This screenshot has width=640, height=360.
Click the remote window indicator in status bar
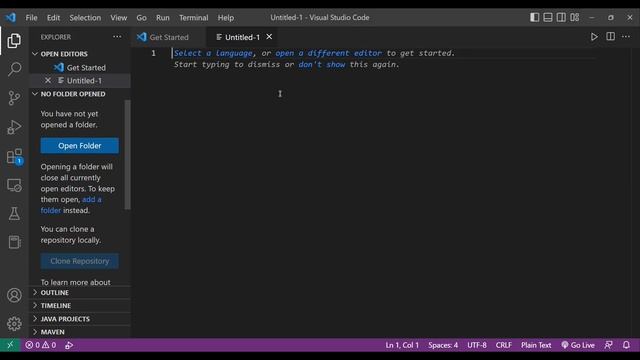click(x=10, y=345)
